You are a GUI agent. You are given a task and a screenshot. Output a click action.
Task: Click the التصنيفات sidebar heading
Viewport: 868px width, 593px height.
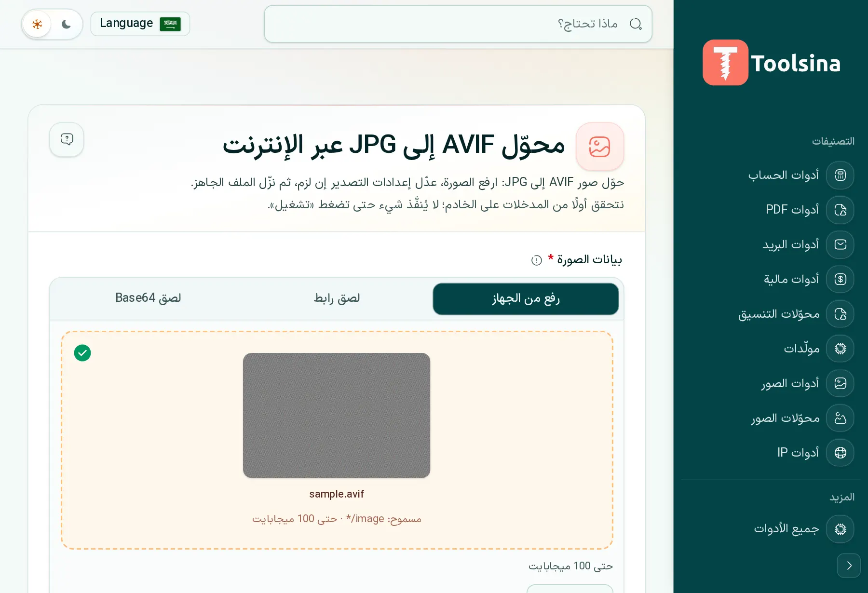tap(833, 141)
